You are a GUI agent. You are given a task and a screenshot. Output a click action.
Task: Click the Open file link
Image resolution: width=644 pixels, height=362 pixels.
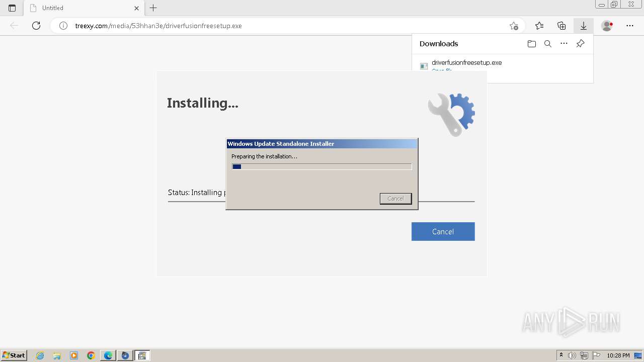tap(442, 70)
